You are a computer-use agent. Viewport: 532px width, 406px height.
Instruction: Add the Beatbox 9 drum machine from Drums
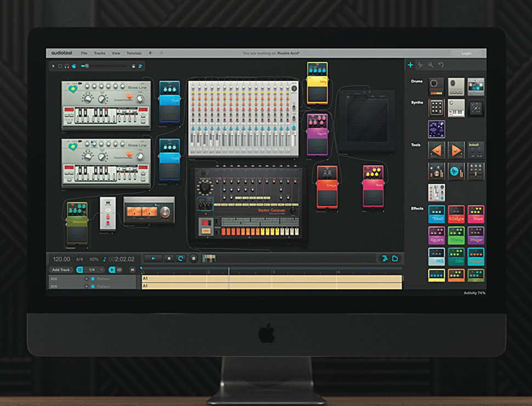click(x=456, y=87)
